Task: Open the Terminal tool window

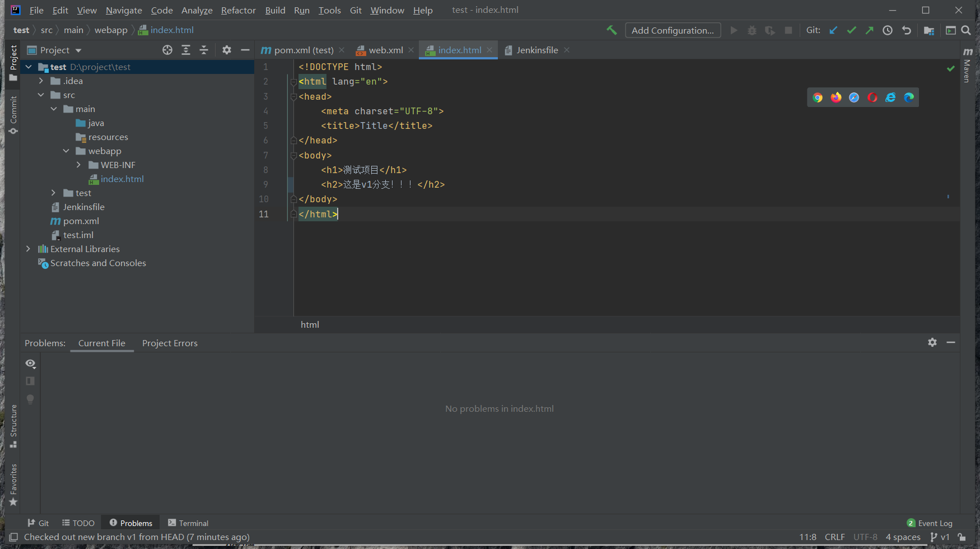Action: (188, 523)
